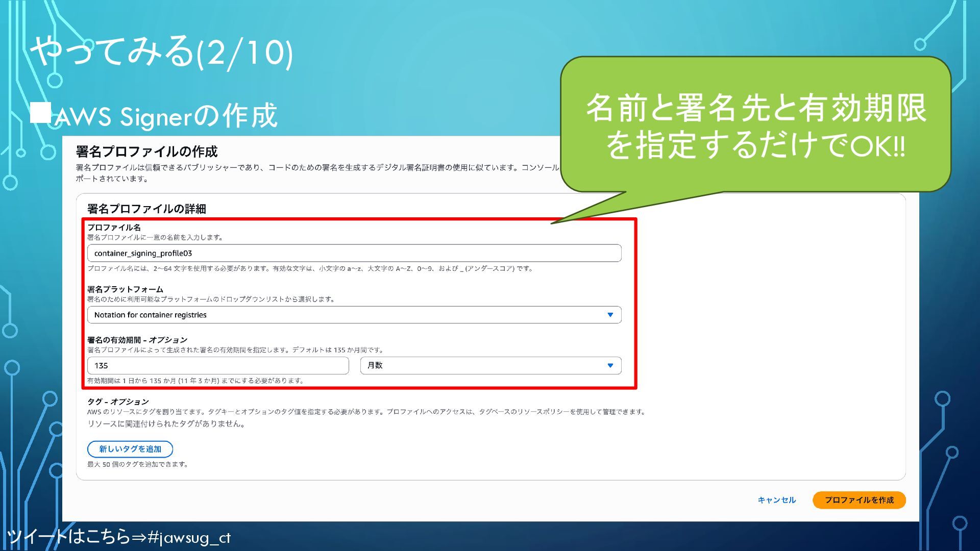The height and width of the screenshot is (551, 980).
Task: Click the signing platform dropdown arrow
Action: click(610, 315)
